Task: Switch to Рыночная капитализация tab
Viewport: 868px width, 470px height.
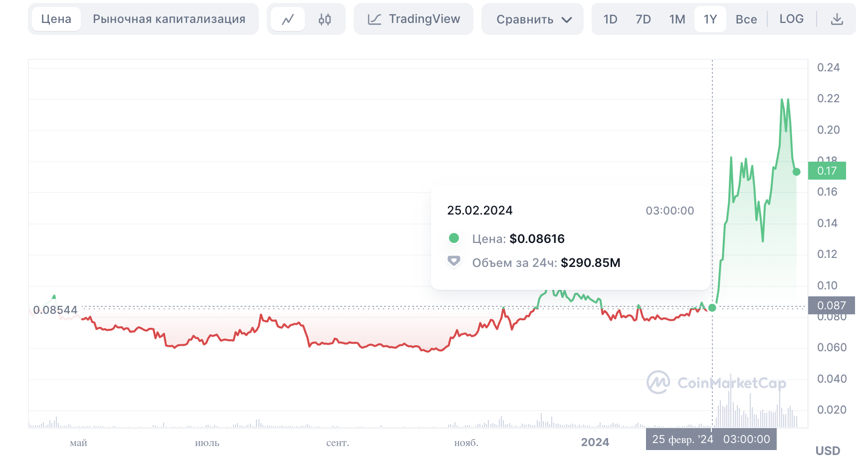Action: pos(169,19)
